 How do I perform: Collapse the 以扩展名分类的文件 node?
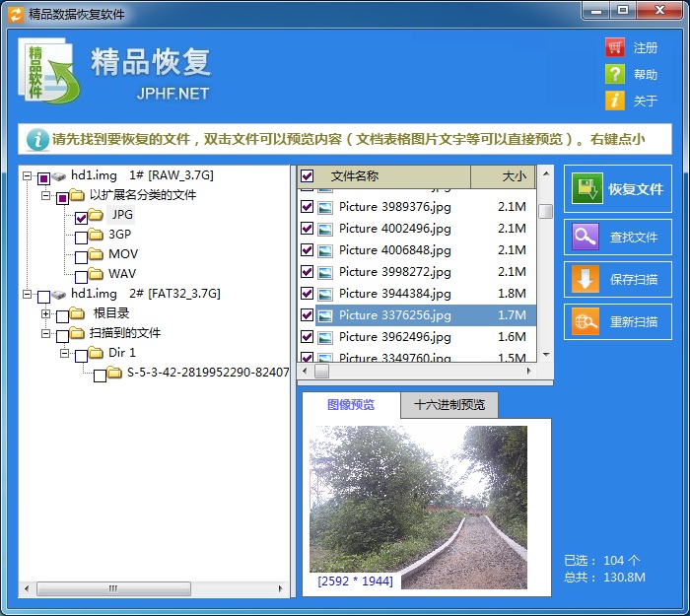pos(45,195)
